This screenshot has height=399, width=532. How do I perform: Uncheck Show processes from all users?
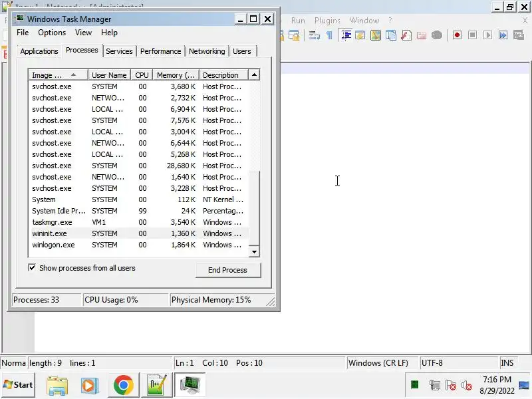point(32,268)
